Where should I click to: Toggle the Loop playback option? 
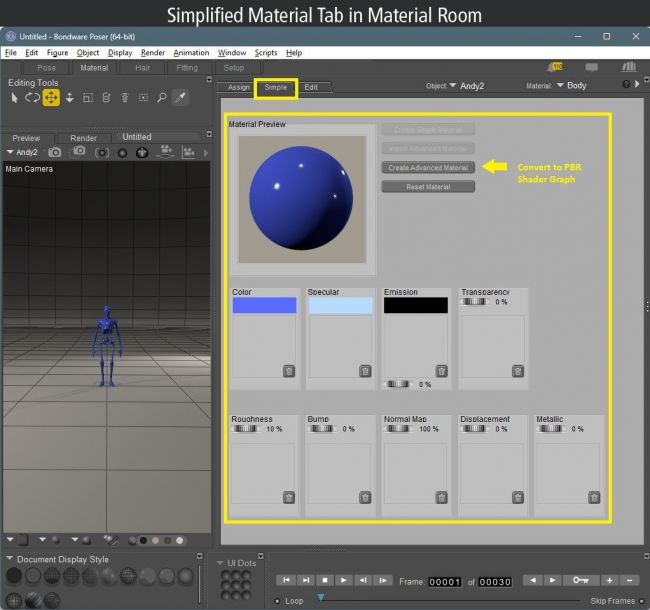tap(277, 601)
